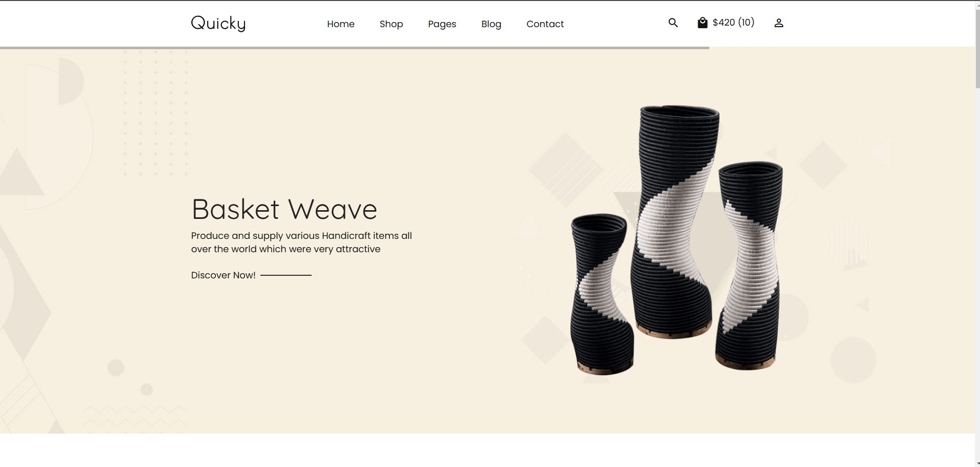Click the Discover Now! link

click(223, 275)
